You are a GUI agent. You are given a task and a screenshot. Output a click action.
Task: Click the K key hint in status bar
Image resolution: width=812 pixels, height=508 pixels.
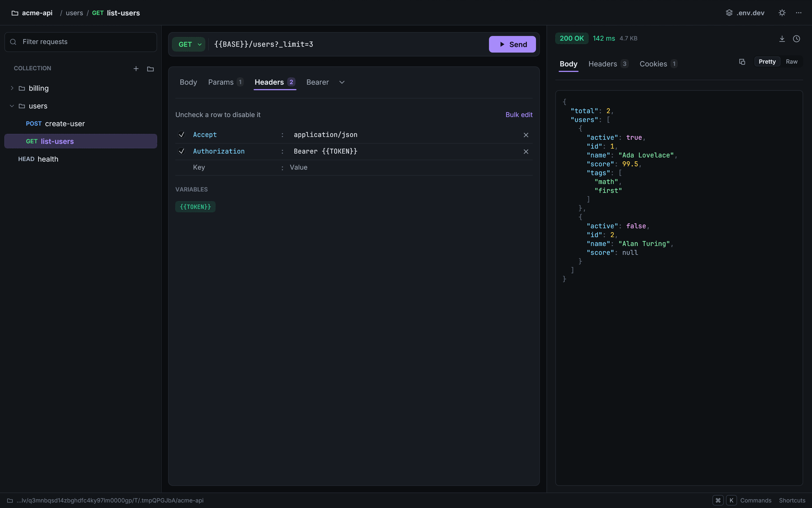(x=732, y=501)
